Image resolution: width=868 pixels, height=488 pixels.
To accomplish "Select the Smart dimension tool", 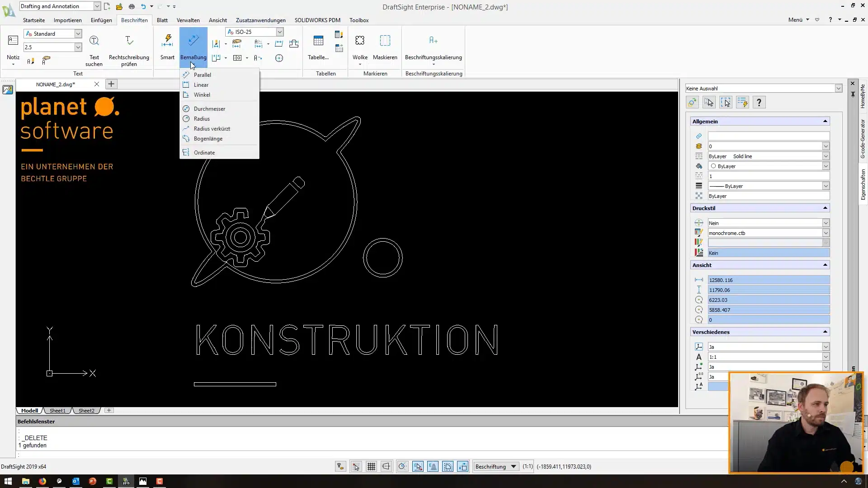I will (167, 45).
